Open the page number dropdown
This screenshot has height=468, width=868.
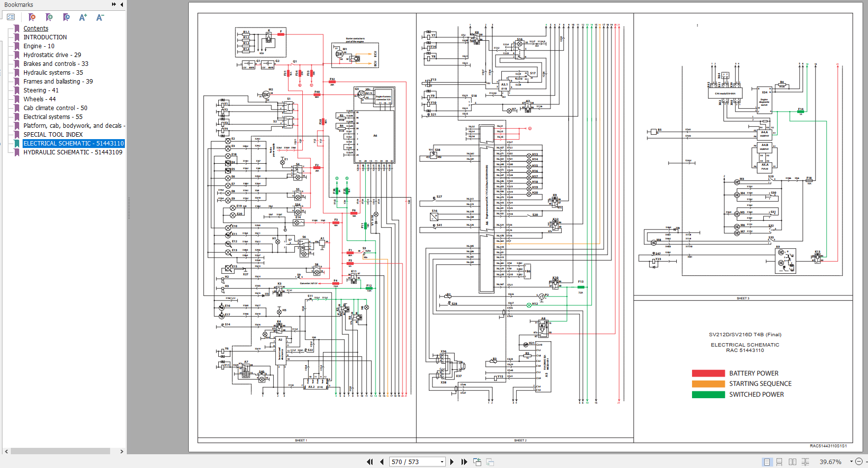(x=442, y=462)
